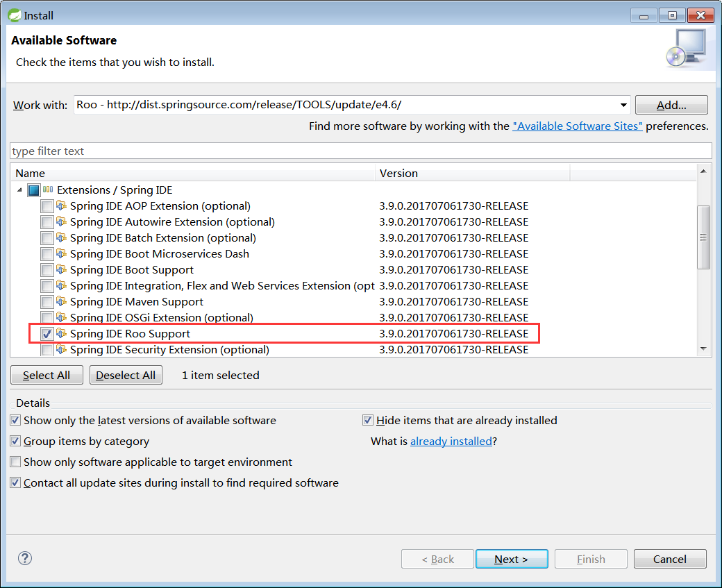
Task: Check Spring IDE Security Extension checkbox
Action: tap(47, 350)
